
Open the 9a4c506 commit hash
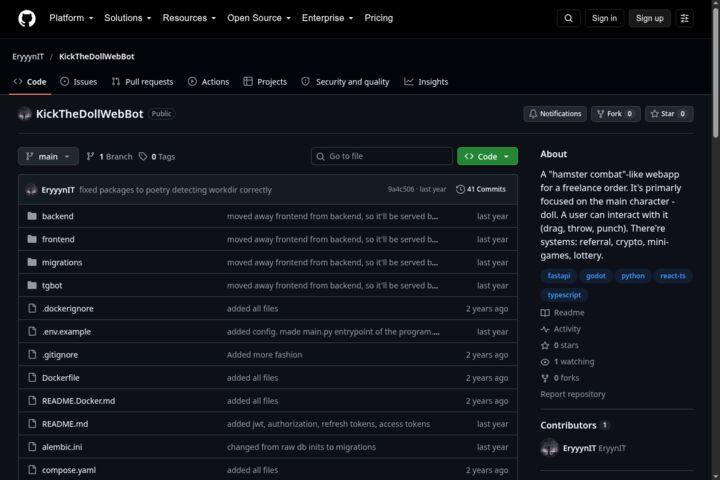[400, 189]
